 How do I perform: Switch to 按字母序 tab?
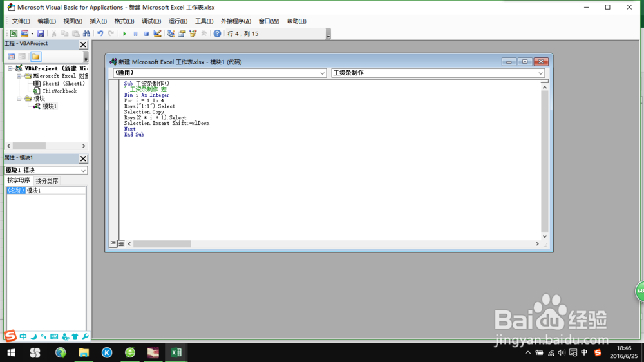pos(19,180)
